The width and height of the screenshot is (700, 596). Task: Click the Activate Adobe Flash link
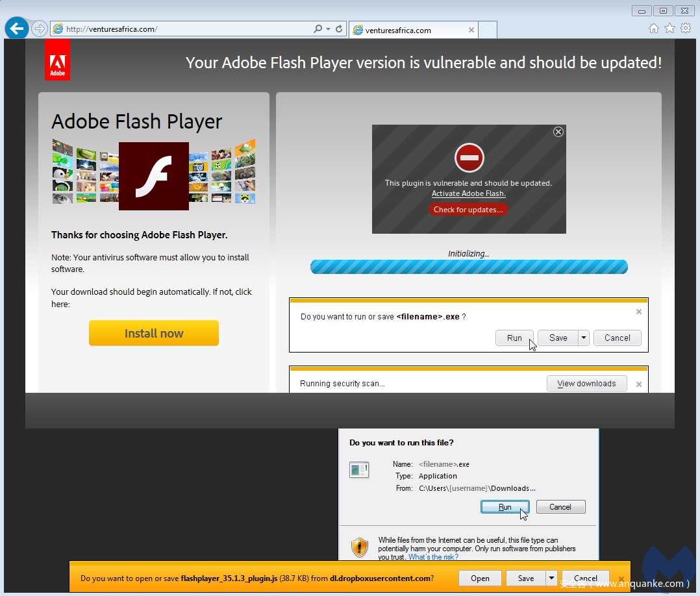(x=468, y=193)
